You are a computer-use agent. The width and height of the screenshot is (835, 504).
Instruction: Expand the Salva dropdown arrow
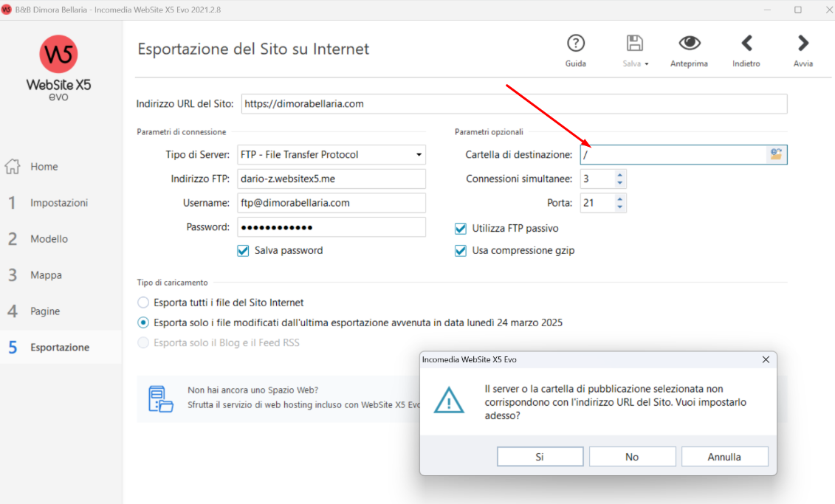tap(647, 64)
